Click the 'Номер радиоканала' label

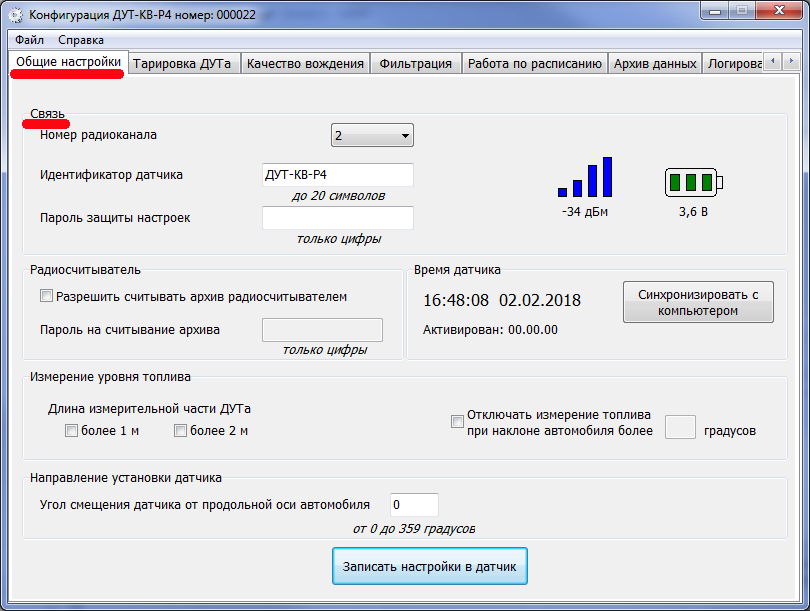coord(98,135)
